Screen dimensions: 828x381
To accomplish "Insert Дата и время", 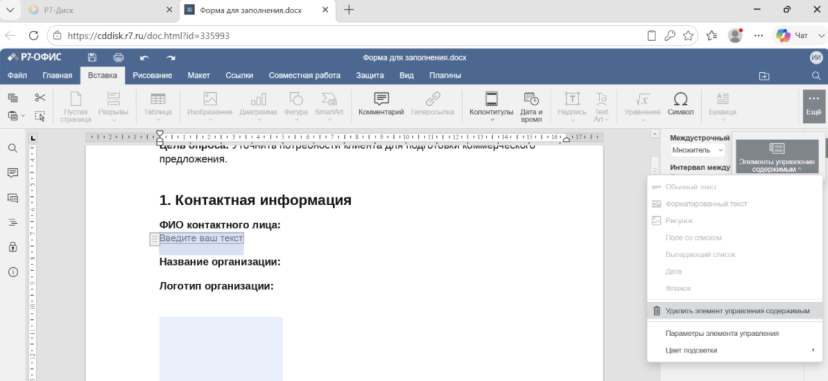I will [x=531, y=107].
